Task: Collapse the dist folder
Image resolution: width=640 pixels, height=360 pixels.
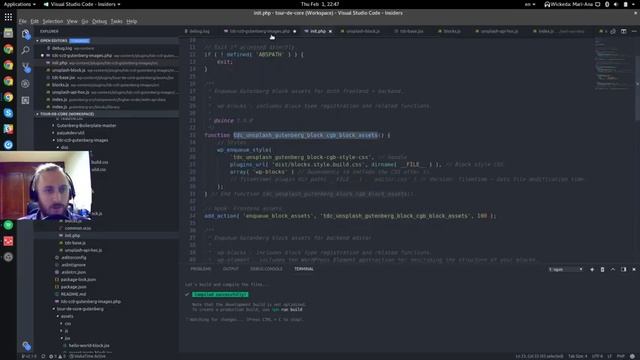Action: click(x=64, y=147)
